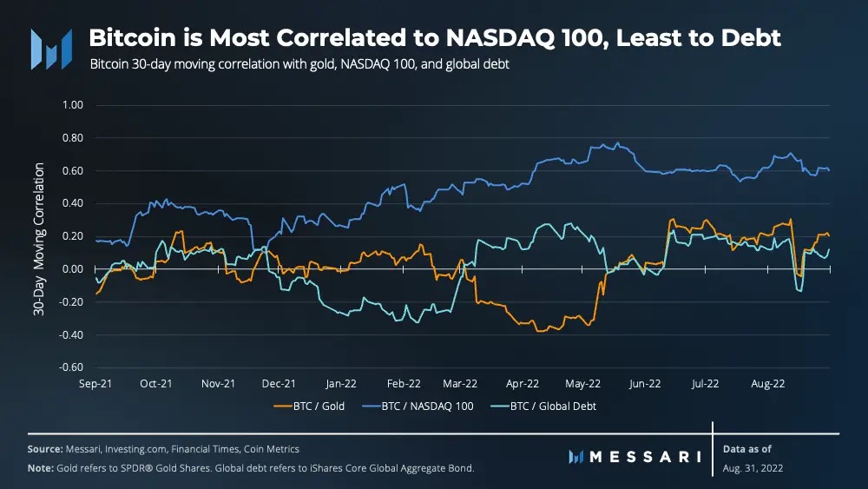868x489 pixels.
Task: Toggle the BTC / Global Debt legend entry
Action: [543, 406]
